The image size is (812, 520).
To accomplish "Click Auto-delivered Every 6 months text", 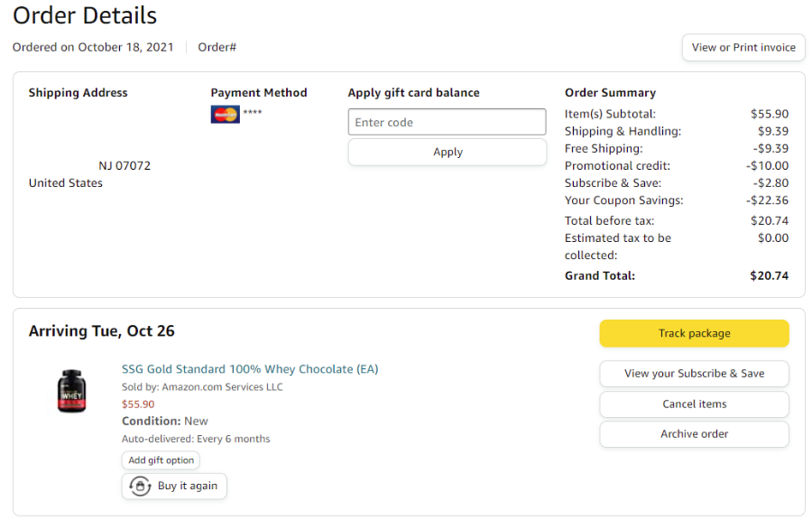I will click(196, 440).
